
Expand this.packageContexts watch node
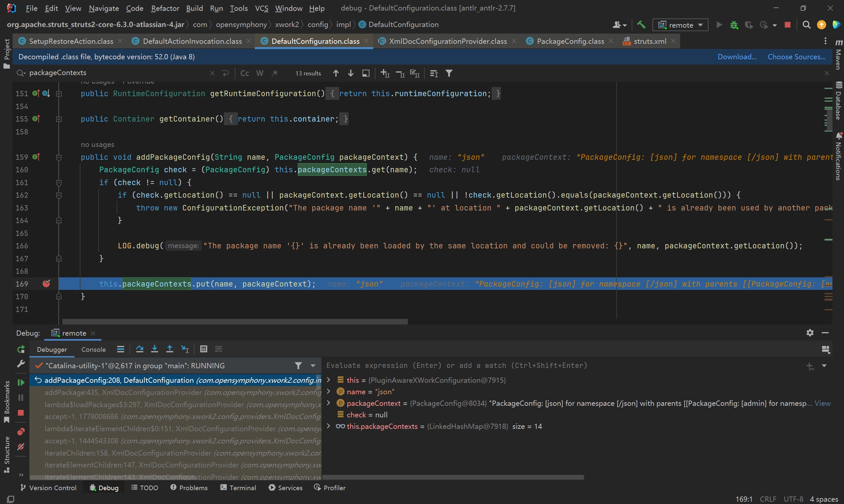click(x=328, y=426)
